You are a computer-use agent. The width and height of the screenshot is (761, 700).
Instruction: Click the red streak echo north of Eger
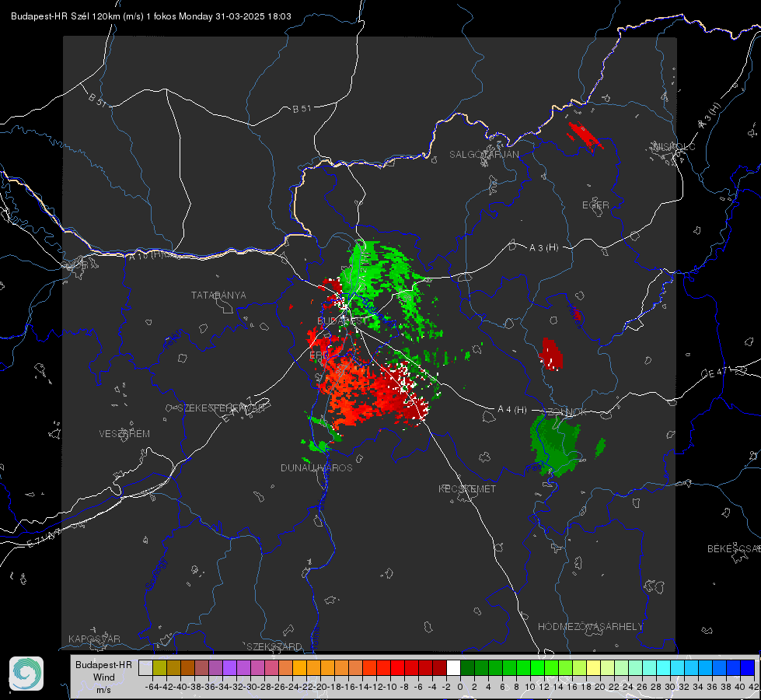(586, 135)
